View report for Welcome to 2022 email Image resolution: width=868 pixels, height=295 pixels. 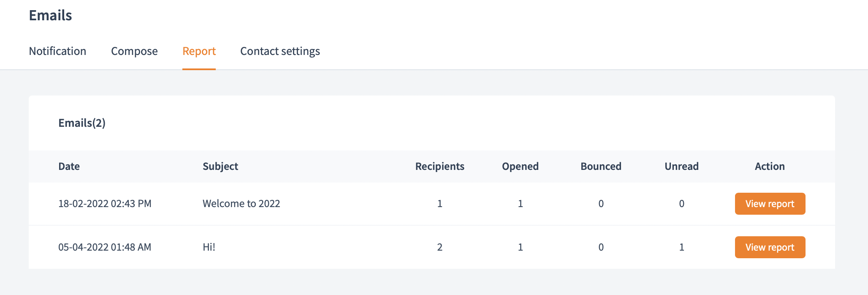pos(770,204)
